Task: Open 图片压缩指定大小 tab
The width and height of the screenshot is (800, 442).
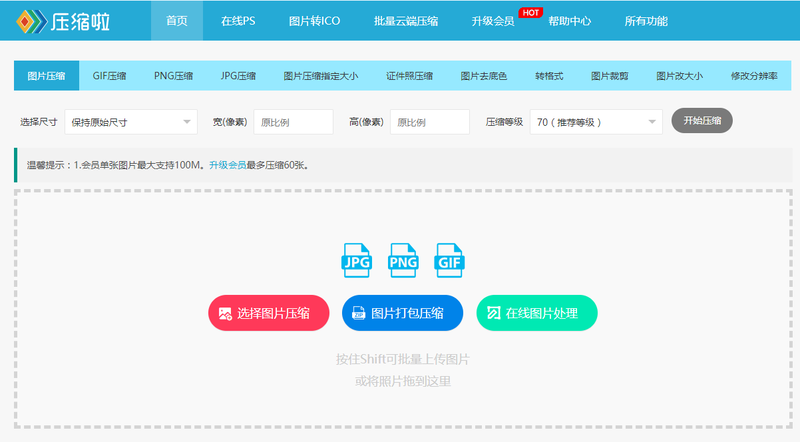Action: (x=321, y=76)
